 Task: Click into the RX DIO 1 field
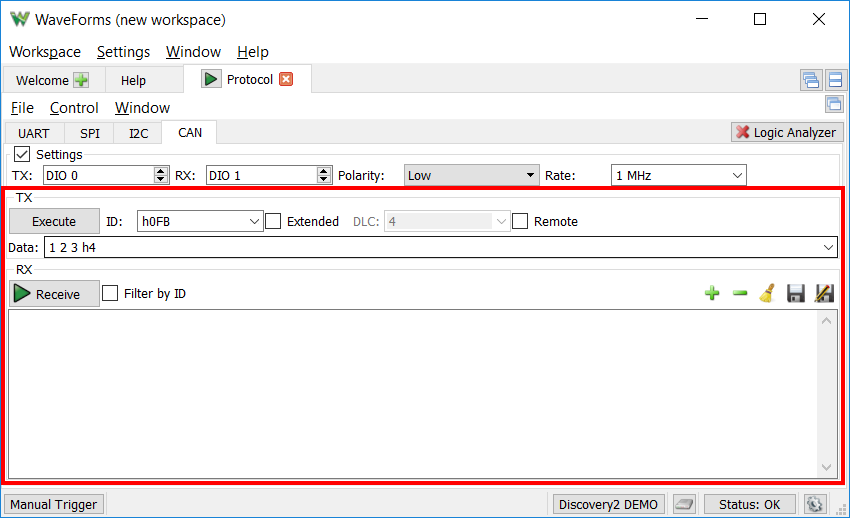262,176
